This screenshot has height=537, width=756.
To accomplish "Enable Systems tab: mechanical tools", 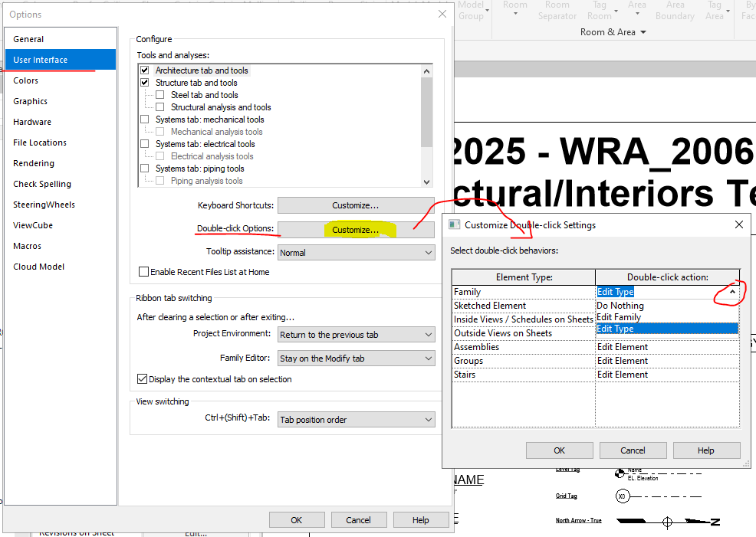I will tap(145, 119).
